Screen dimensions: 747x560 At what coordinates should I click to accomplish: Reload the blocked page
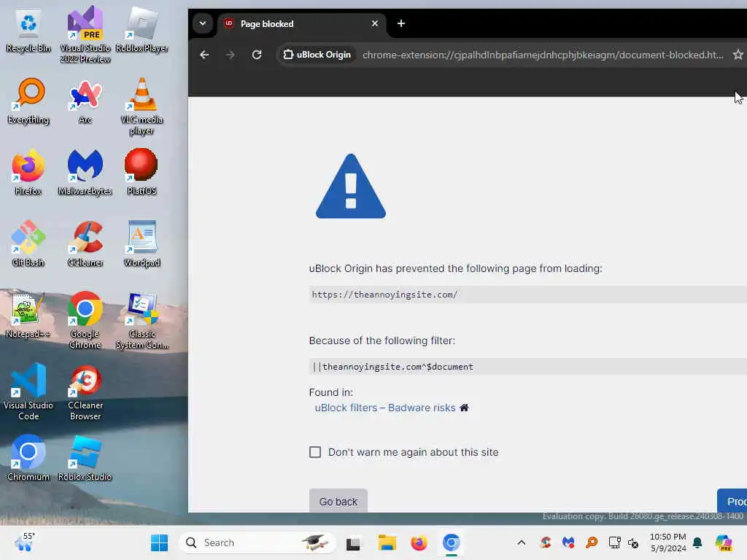257,55
